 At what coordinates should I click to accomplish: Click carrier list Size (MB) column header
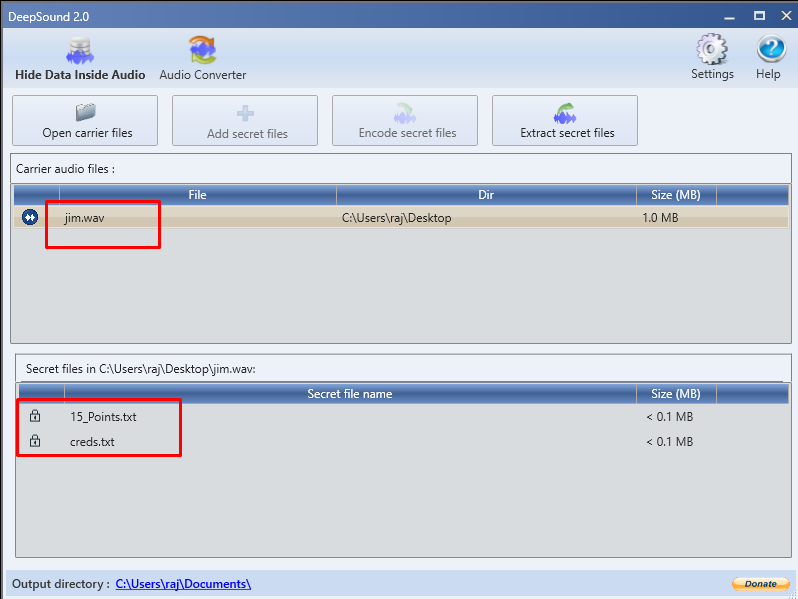pos(676,195)
